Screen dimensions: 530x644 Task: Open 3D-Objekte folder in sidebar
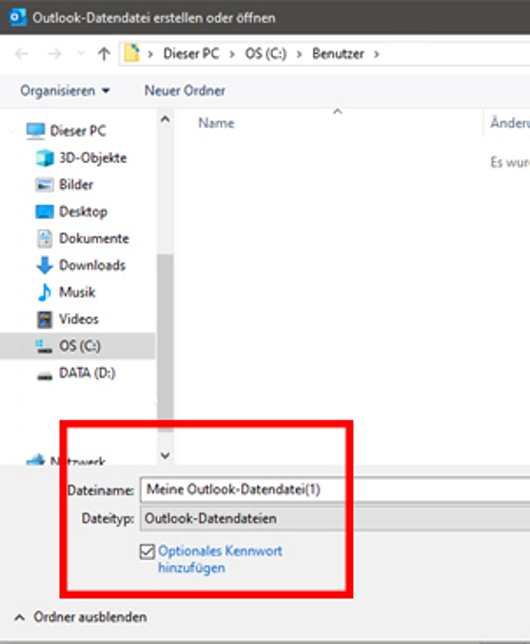82,158
